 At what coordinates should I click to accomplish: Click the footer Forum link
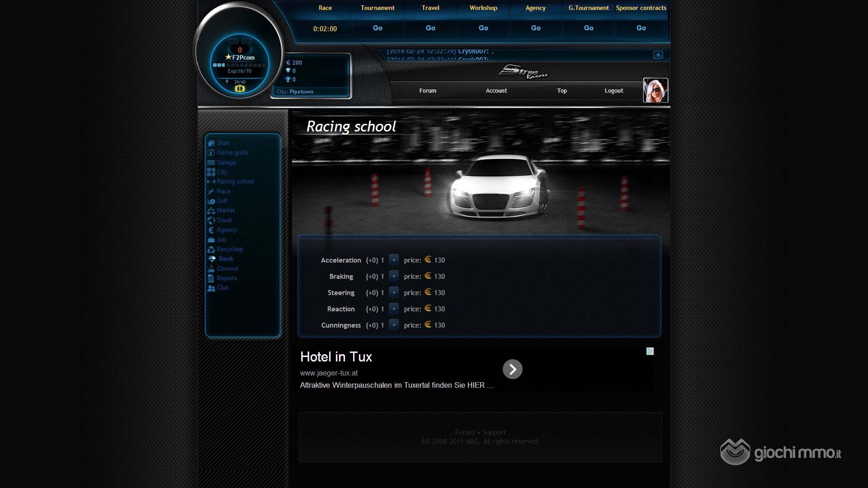click(x=465, y=432)
